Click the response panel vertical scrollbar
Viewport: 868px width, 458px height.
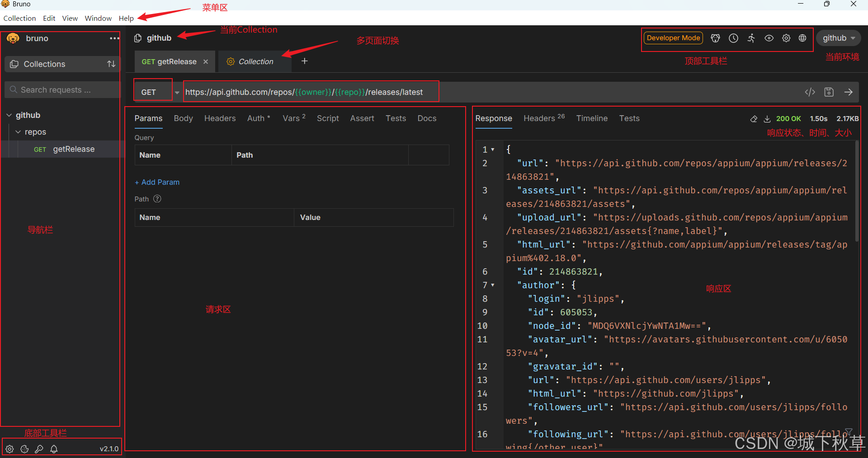tap(857, 192)
